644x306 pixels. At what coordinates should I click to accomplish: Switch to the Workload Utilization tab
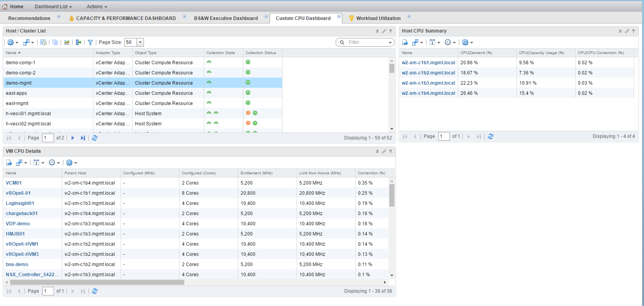(378, 18)
